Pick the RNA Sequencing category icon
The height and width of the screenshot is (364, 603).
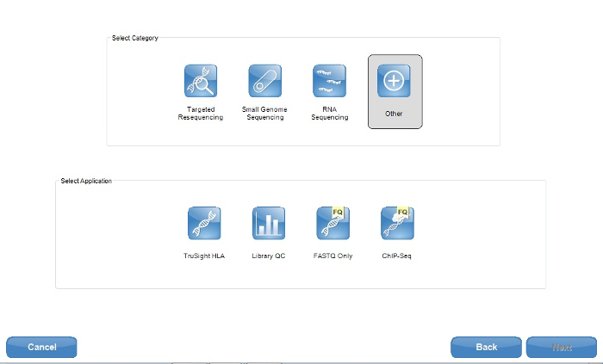329,81
